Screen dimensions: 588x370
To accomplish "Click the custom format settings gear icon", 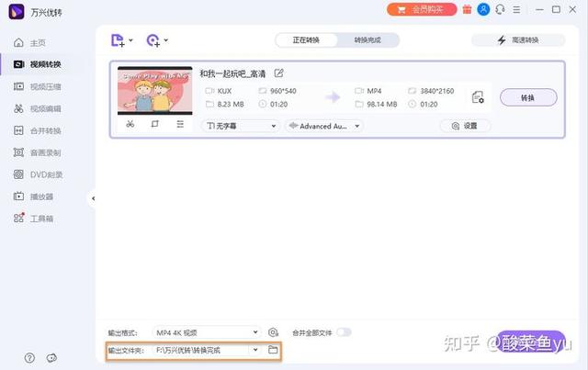I will coord(274,332).
